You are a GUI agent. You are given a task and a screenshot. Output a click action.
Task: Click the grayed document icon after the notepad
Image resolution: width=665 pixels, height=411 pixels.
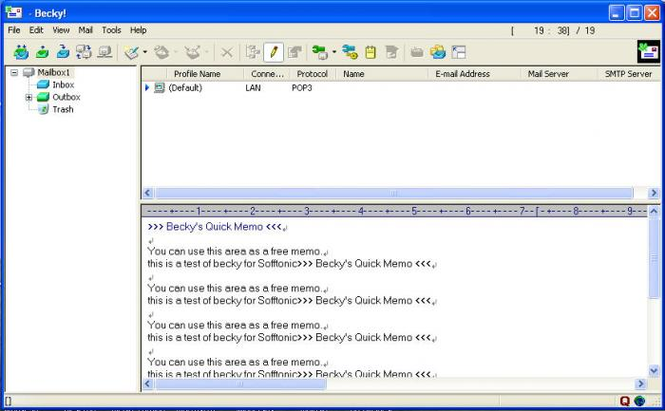pyautogui.click(x=391, y=52)
